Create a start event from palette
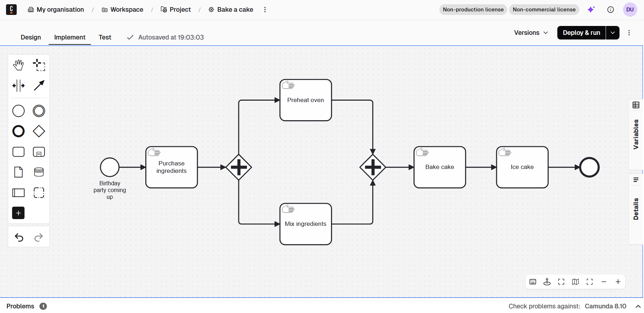This screenshot has width=644, height=313. (x=18, y=111)
